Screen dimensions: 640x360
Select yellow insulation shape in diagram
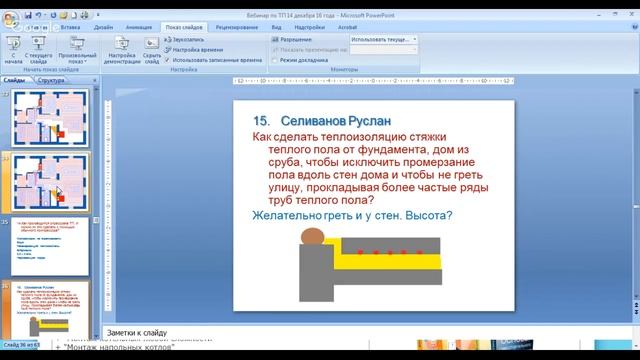click(384, 262)
